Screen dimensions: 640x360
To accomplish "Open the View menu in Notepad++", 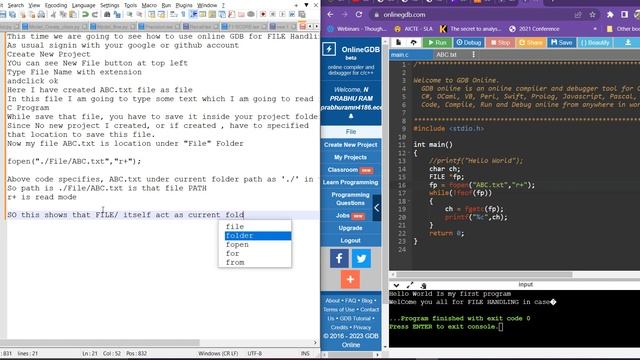I will tap(34, 5).
